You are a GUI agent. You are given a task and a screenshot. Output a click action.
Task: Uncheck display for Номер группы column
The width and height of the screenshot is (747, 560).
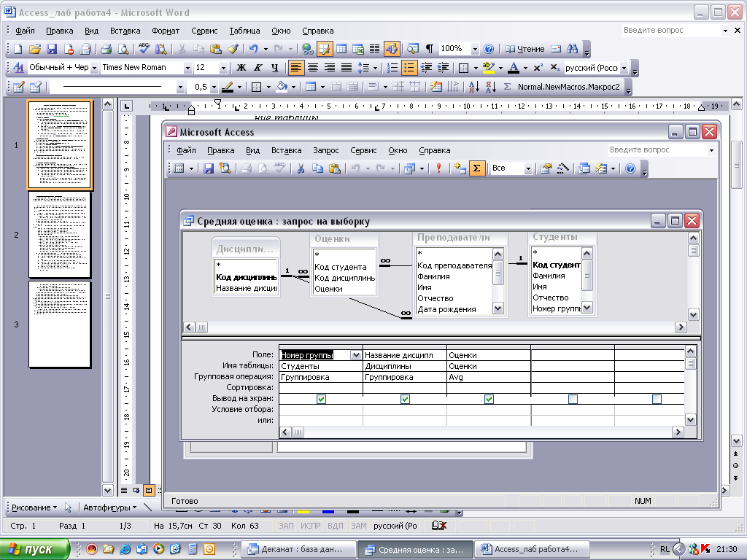coord(321,399)
